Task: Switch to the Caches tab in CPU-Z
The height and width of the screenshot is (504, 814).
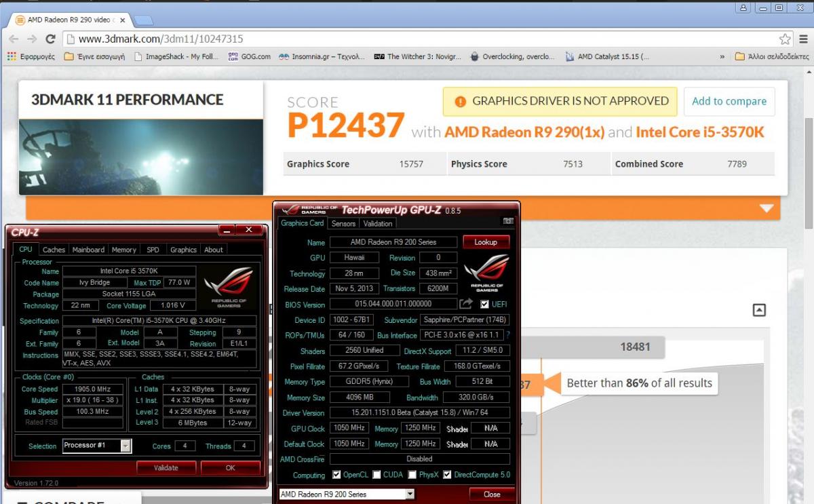Action: pos(54,250)
